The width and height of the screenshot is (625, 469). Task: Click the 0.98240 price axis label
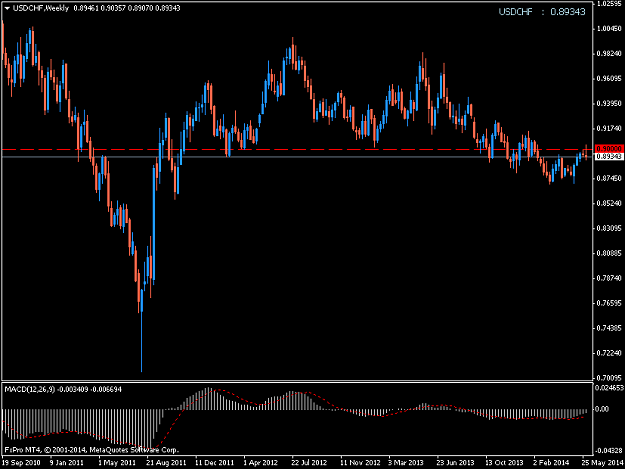pos(609,53)
